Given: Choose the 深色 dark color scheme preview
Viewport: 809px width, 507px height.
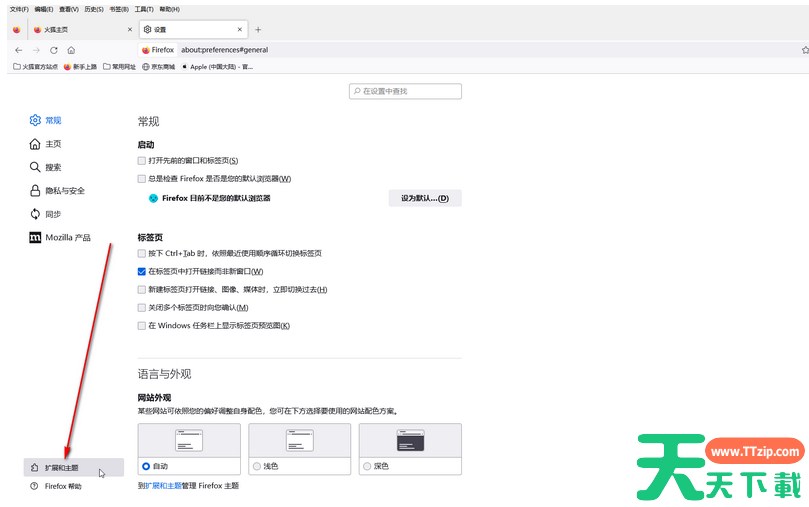Looking at the screenshot, I should (410, 441).
